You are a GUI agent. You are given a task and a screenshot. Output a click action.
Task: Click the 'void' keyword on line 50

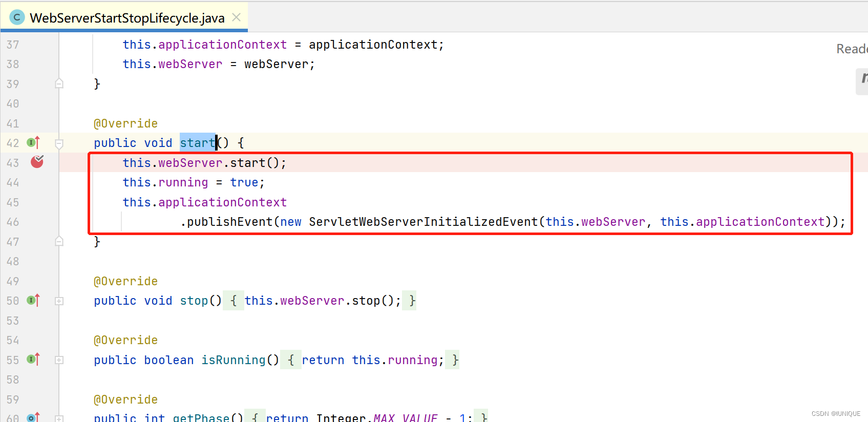point(158,301)
